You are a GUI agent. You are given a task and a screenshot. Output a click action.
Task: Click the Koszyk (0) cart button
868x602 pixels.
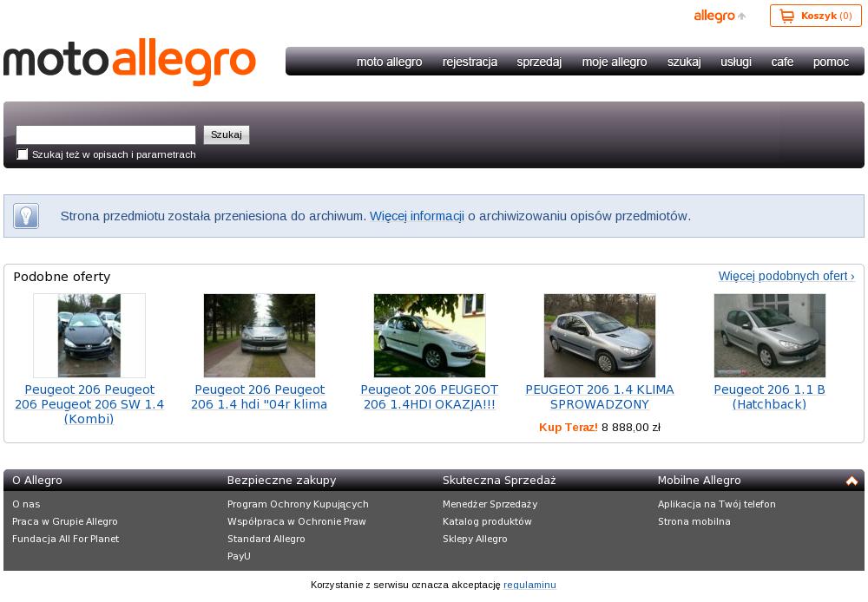click(815, 16)
